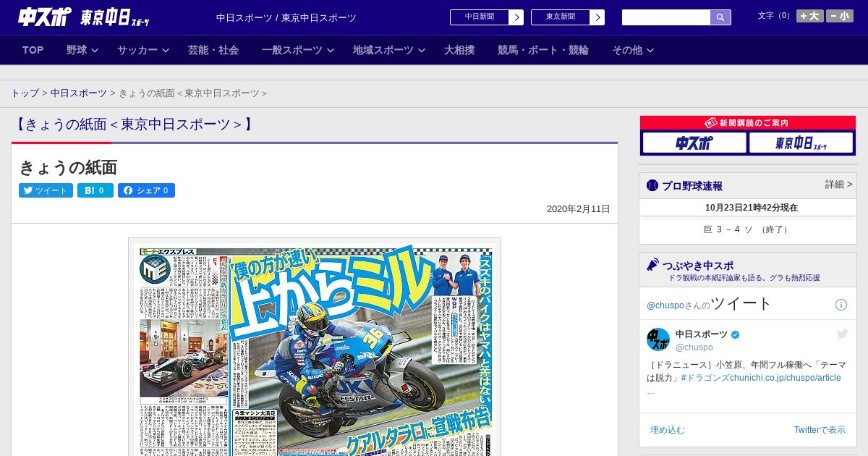The width and height of the screenshot is (868, 456).
Task: Click the 2020年2月11日 date text
Action: 579,209
